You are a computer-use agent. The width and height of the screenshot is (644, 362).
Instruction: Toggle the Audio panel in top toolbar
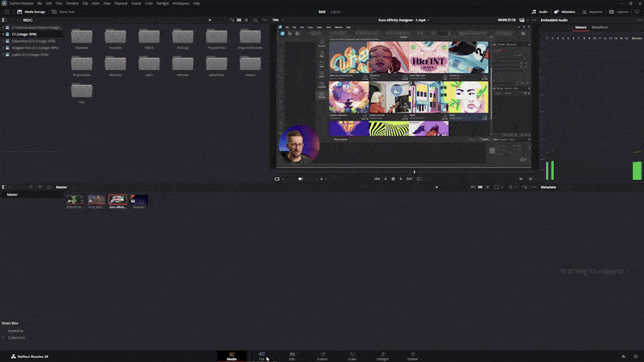coord(539,12)
